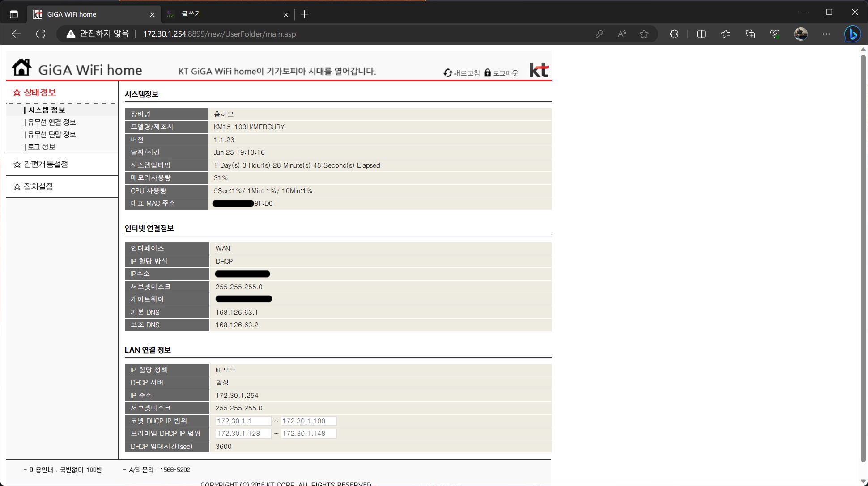Click 프리미엄 DHCP start IP field 172.30.1.128

(x=243, y=434)
